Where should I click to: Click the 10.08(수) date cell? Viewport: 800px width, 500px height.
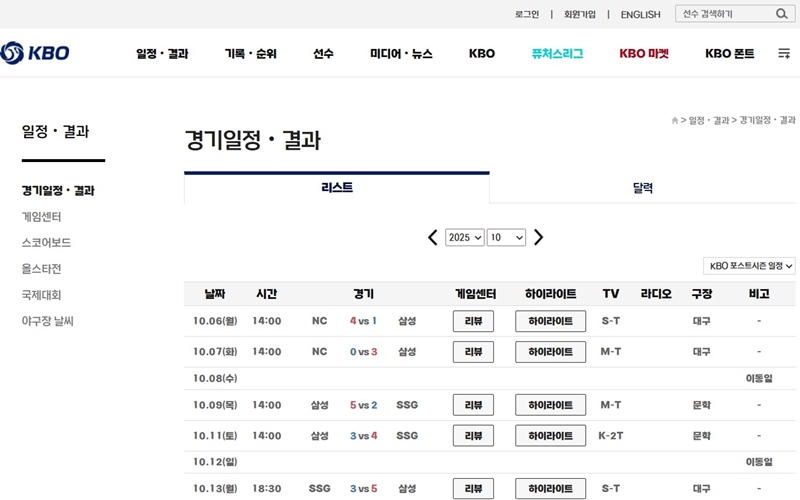coord(215,378)
